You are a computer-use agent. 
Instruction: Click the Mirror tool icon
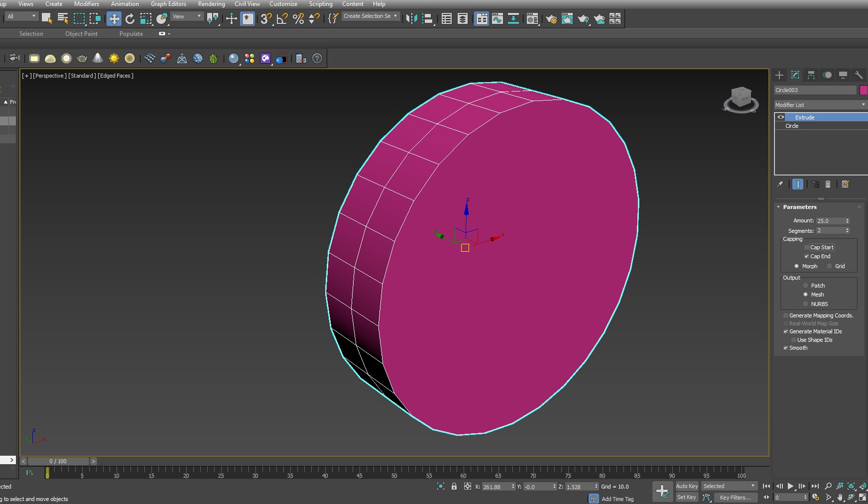411,19
